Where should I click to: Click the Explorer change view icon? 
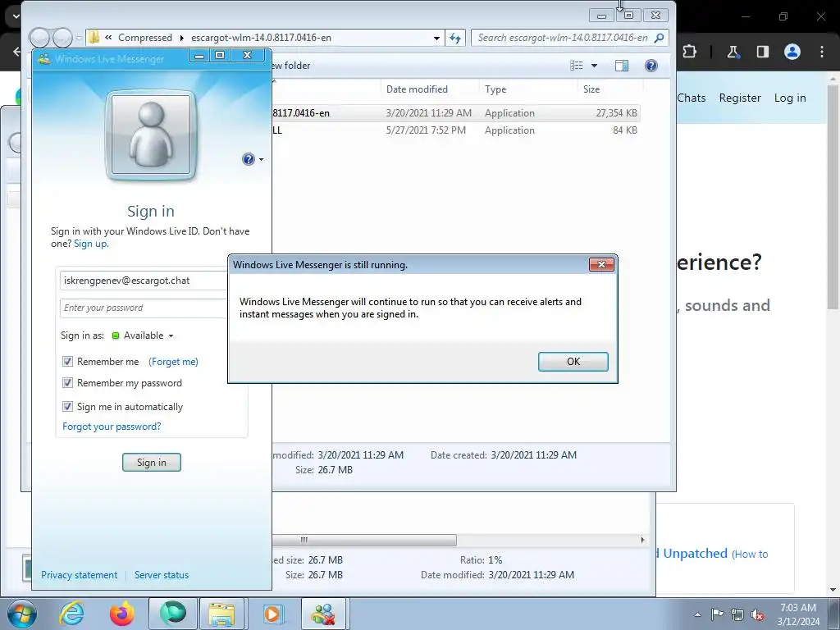pyautogui.click(x=577, y=66)
